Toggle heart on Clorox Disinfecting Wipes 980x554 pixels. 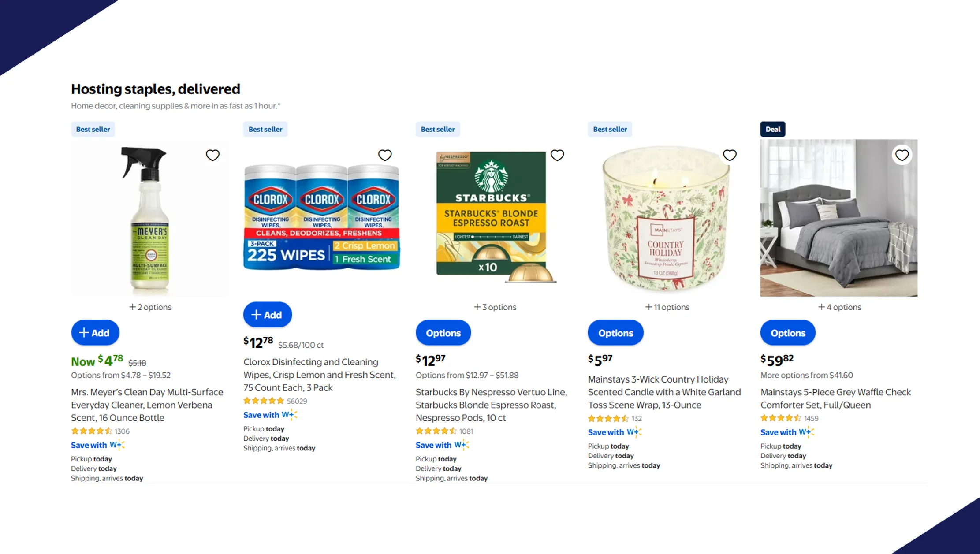coord(385,155)
